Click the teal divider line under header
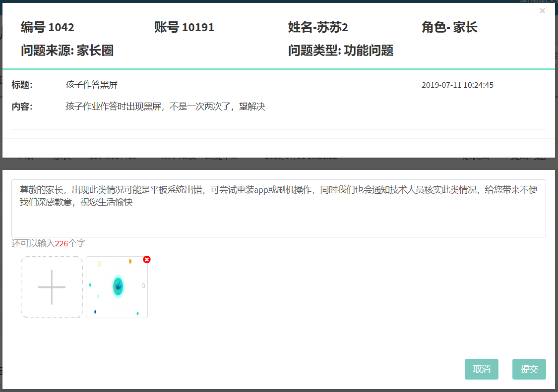 tap(278, 69)
